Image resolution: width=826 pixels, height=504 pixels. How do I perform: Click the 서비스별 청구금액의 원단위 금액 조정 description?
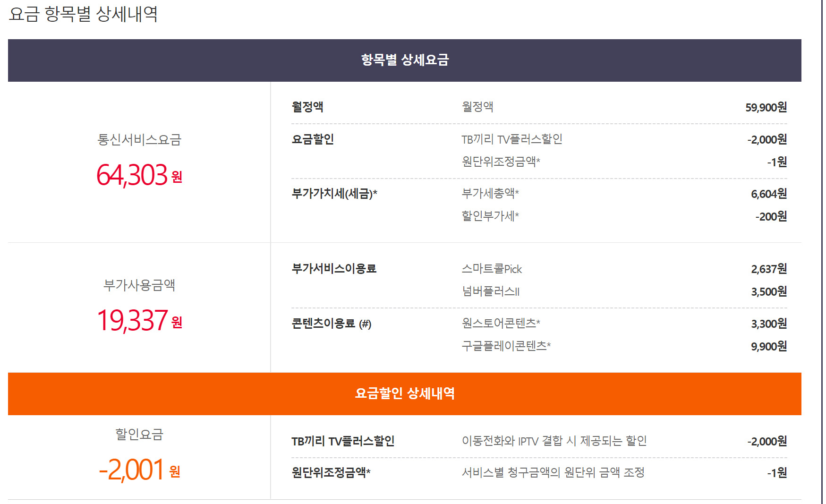coord(553,472)
